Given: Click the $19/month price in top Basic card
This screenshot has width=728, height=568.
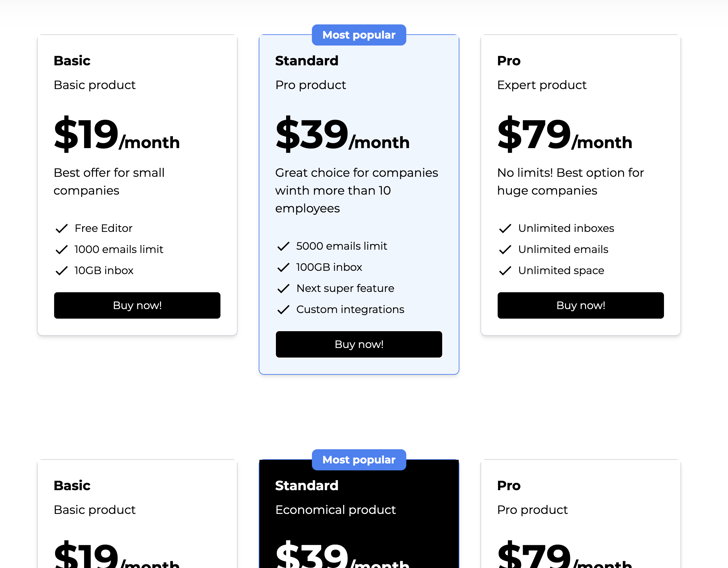Looking at the screenshot, I should click(x=117, y=135).
